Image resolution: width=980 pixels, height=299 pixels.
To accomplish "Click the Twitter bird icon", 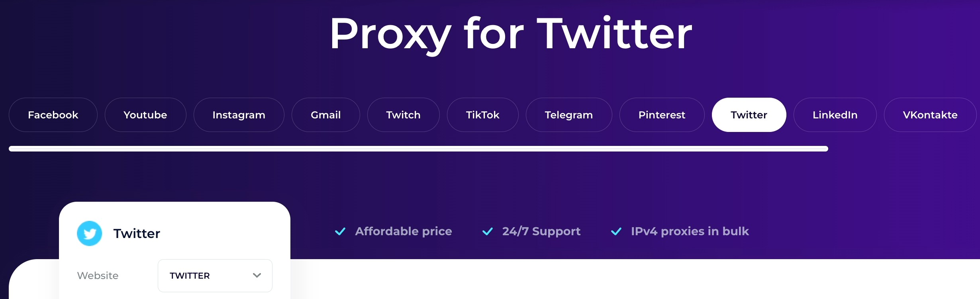I will pos(89,233).
